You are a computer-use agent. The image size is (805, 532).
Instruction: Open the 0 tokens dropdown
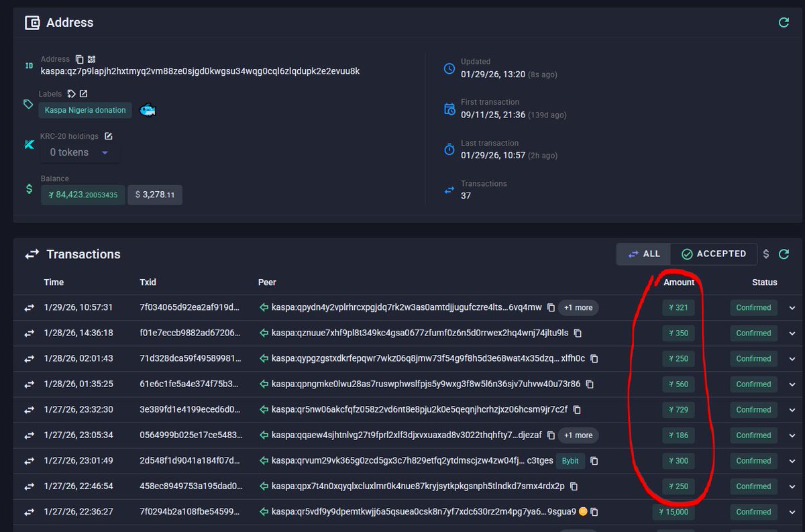[78, 152]
